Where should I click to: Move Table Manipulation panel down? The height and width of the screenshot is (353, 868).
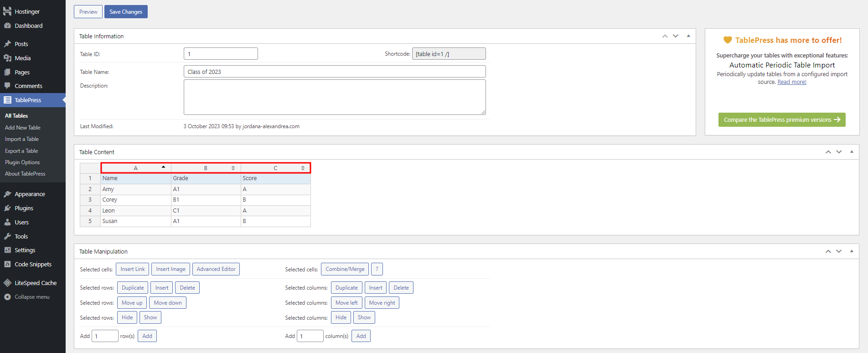(839, 251)
